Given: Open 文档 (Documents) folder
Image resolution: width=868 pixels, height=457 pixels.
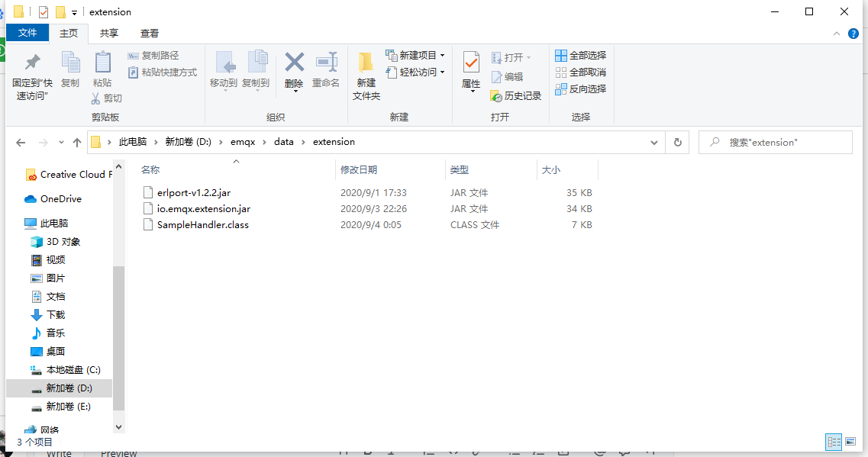Looking at the screenshot, I should (x=48, y=297).
